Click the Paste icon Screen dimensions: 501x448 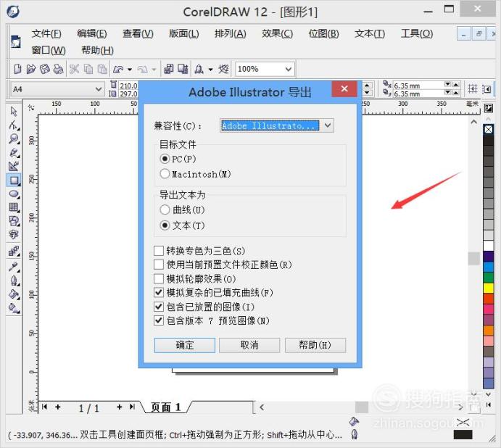click(x=102, y=69)
